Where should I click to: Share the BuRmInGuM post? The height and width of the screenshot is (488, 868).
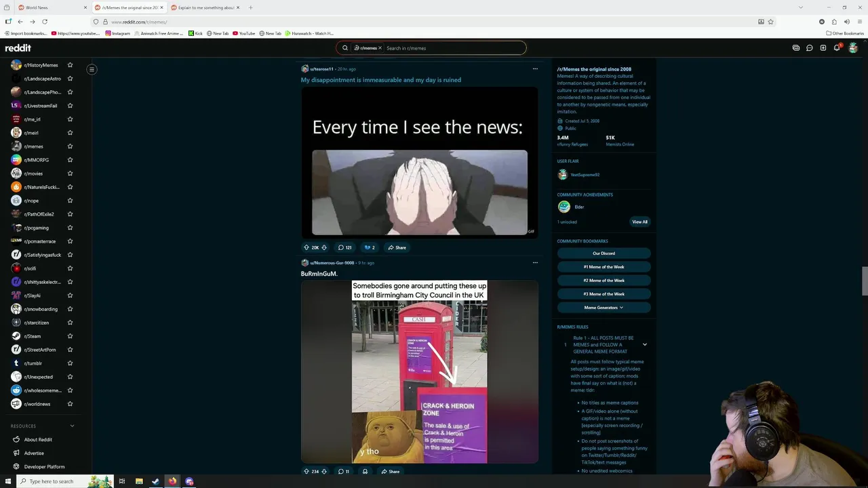click(391, 471)
